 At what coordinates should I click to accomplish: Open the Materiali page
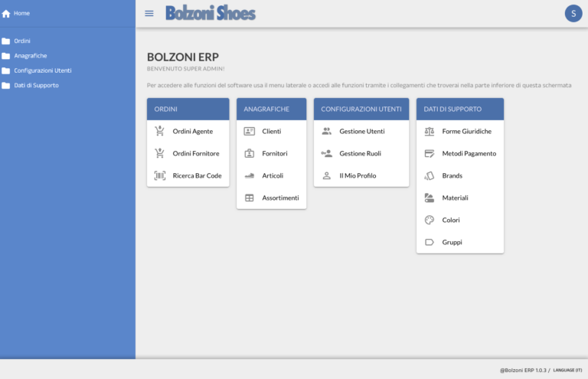455,198
